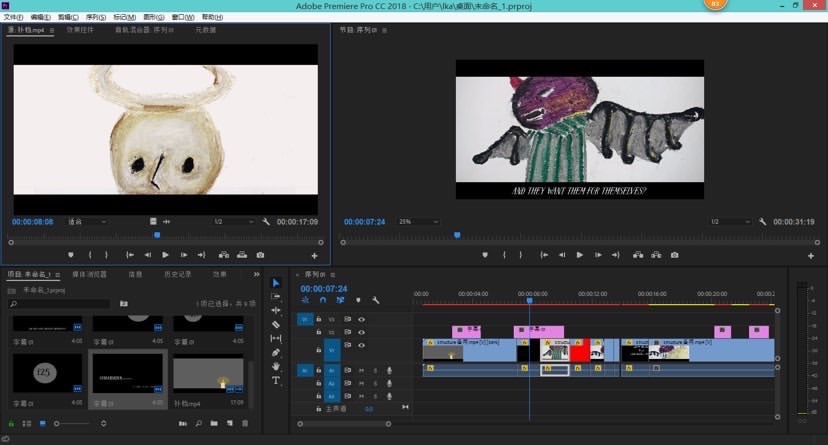Select the Selection arrow tool
The width and height of the screenshot is (828, 445).
pos(276,283)
